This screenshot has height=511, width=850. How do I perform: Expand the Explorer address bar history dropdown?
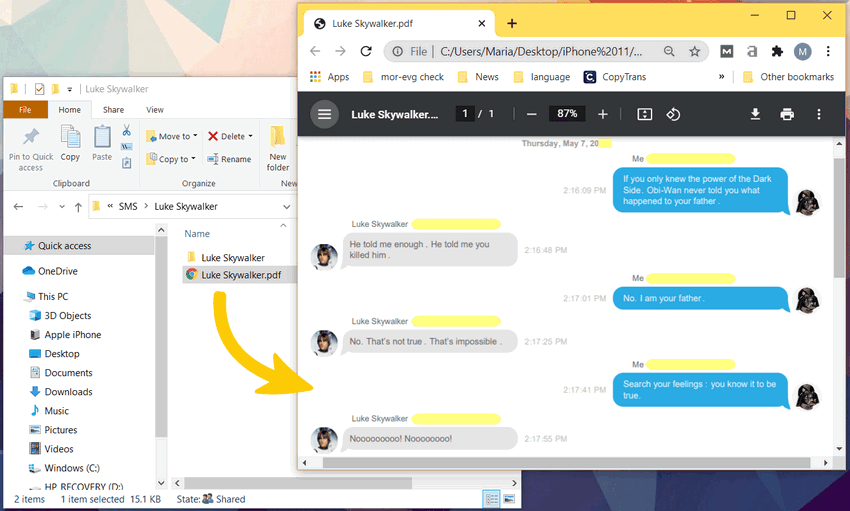286,207
